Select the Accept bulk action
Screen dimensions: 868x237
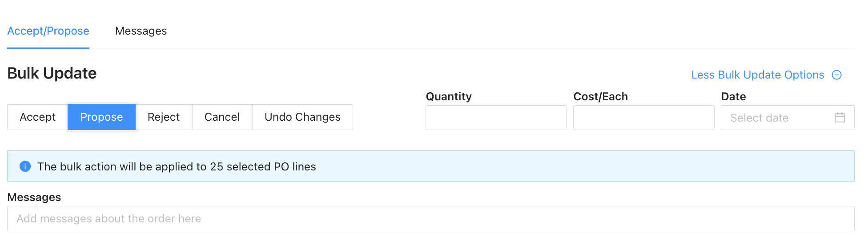pos(38,117)
